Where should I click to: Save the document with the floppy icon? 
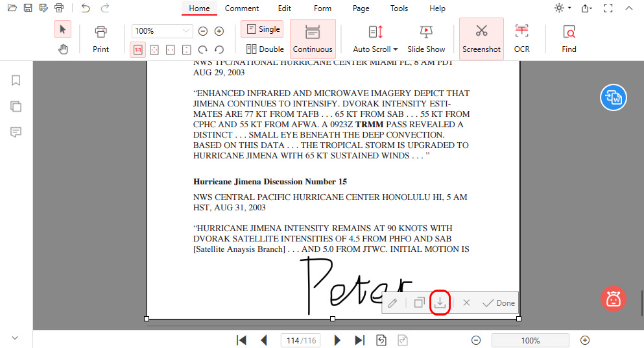click(28, 8)
